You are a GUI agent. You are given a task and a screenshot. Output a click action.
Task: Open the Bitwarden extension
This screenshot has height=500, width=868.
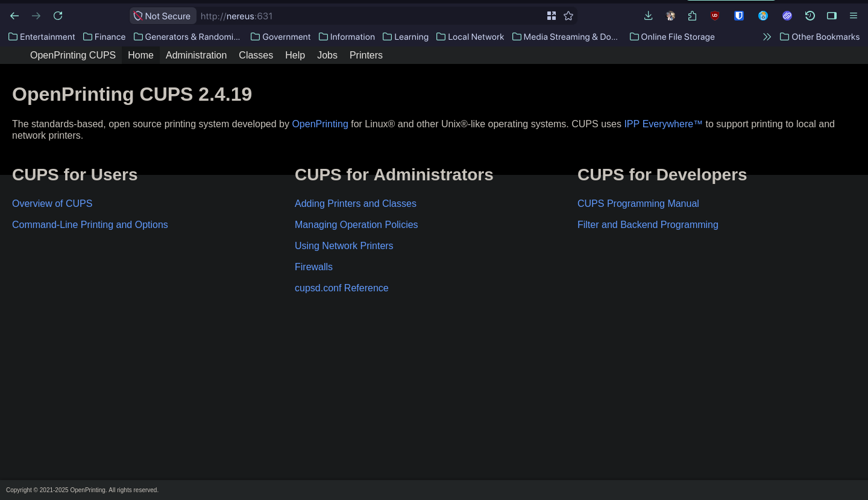[x=739, y=16]
